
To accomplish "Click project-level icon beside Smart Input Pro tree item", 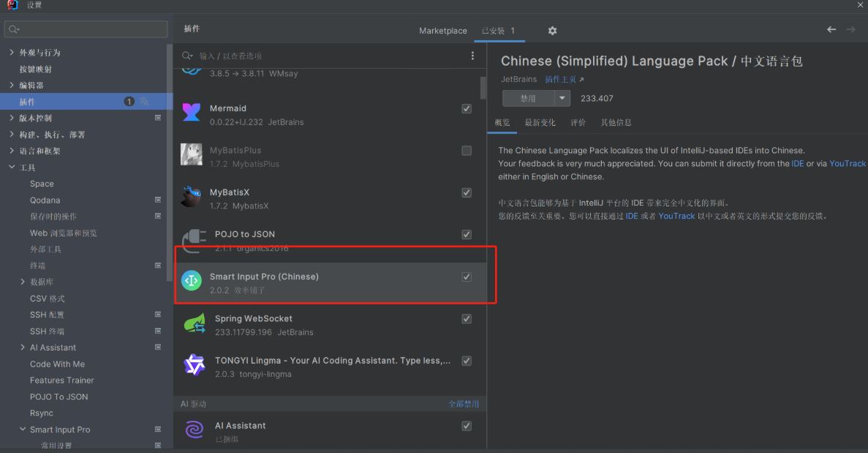I will 158,429.
